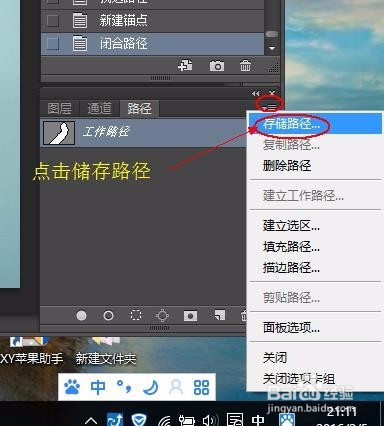Click the camera snapshot icon in History

tap(217, 66)
